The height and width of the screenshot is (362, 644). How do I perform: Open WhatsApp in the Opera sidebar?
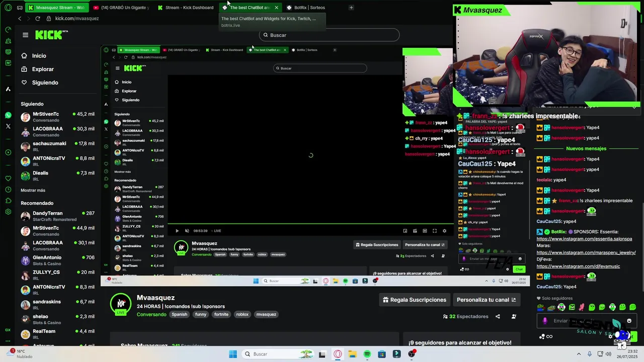click(x=8, y=115)
